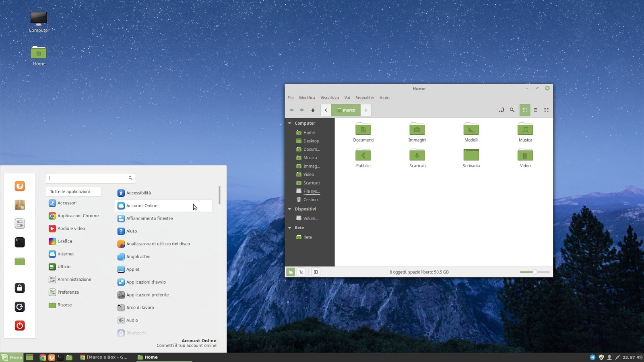Open the Pubblici folder in the file pane

click(x=363, y=158)
